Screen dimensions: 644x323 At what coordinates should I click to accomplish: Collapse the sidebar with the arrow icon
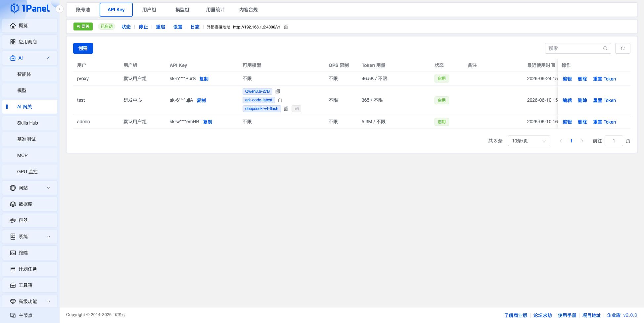(x=59, y=9)
